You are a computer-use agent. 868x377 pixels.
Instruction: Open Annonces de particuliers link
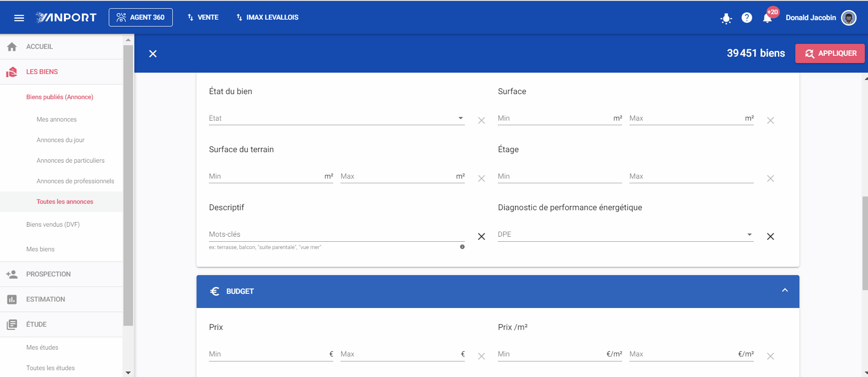(70, 160)
